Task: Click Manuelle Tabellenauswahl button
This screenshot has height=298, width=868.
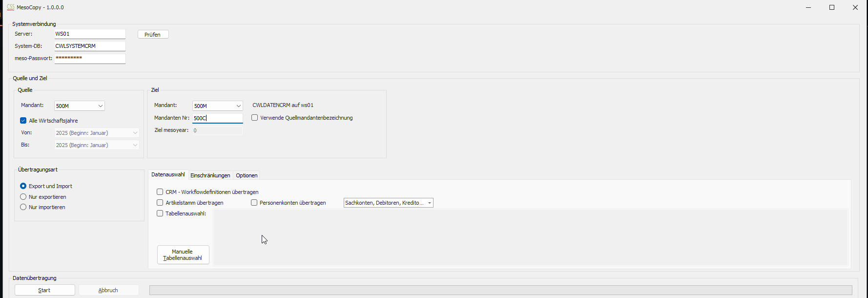Action: click(183, 255)
